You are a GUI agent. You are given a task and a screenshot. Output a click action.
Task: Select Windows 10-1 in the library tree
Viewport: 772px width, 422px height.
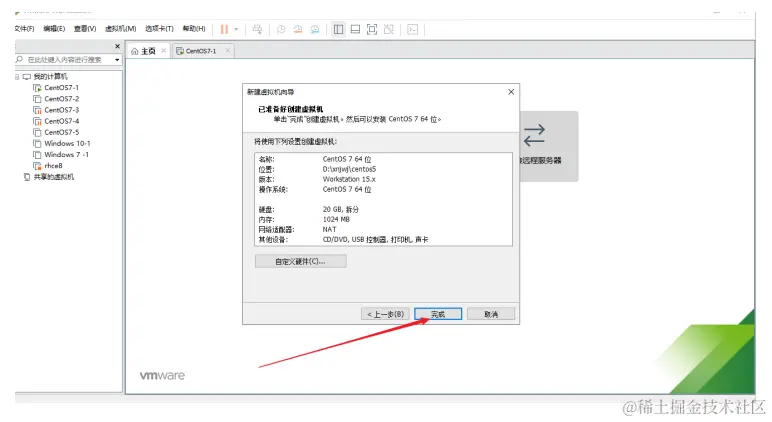(67, 143)
